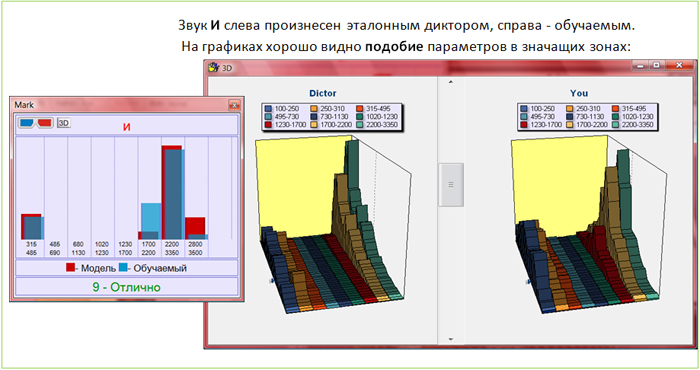Click the score text 9 - Отлично
The height and width of the screenshot is (370, 700).
tap(126, 287)
